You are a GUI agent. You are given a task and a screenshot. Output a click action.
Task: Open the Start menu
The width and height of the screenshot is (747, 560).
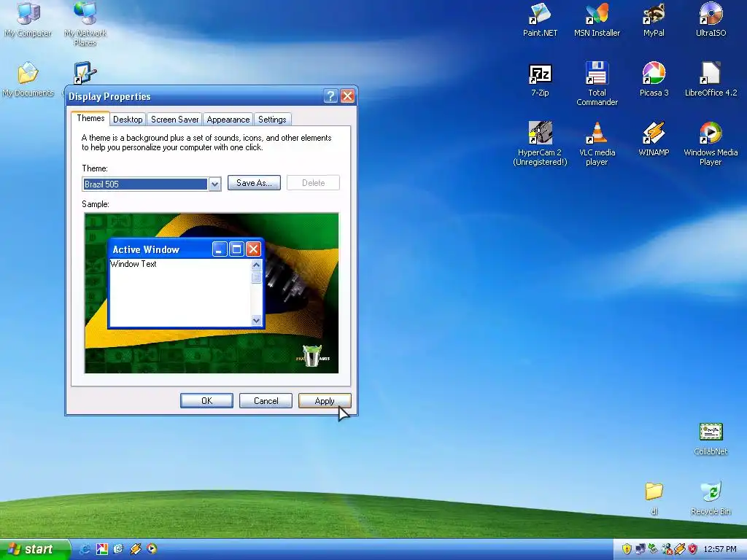tap(34, 549)
